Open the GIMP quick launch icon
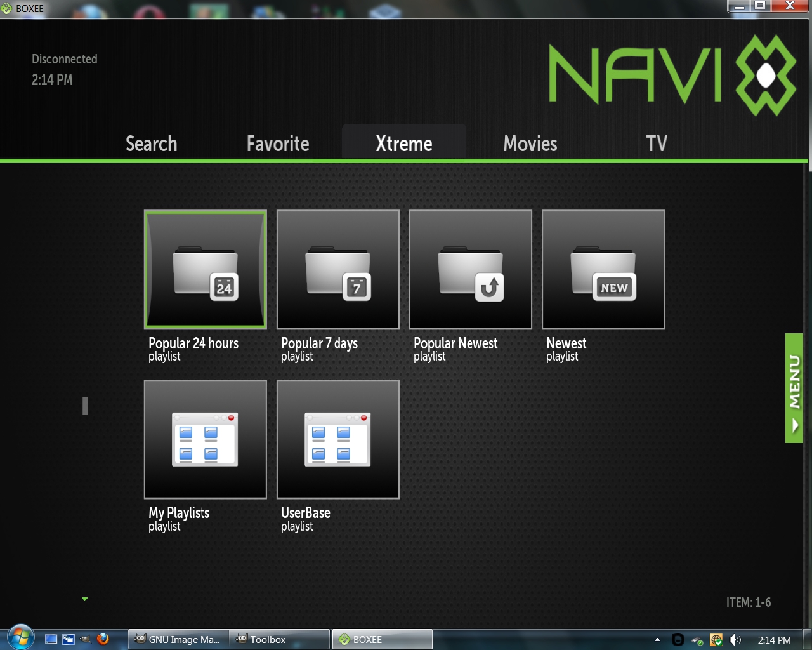 click(86, 639)
